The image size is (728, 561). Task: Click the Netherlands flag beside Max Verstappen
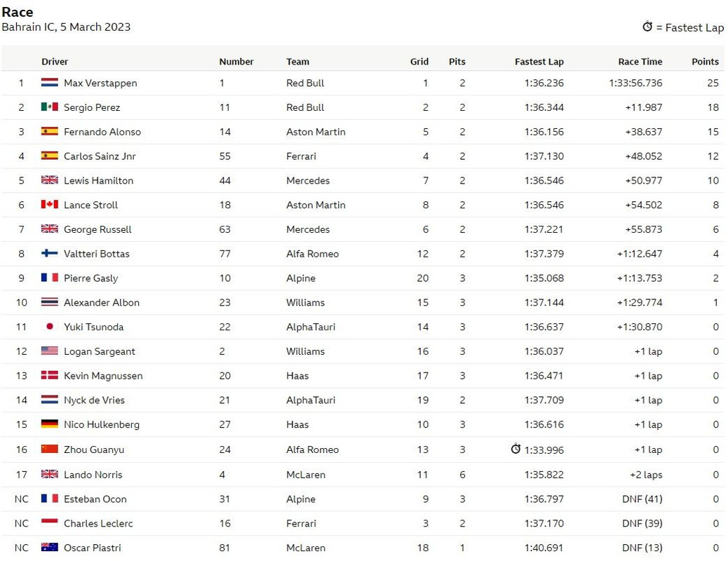pyautogui.click(x=50, y=83)
